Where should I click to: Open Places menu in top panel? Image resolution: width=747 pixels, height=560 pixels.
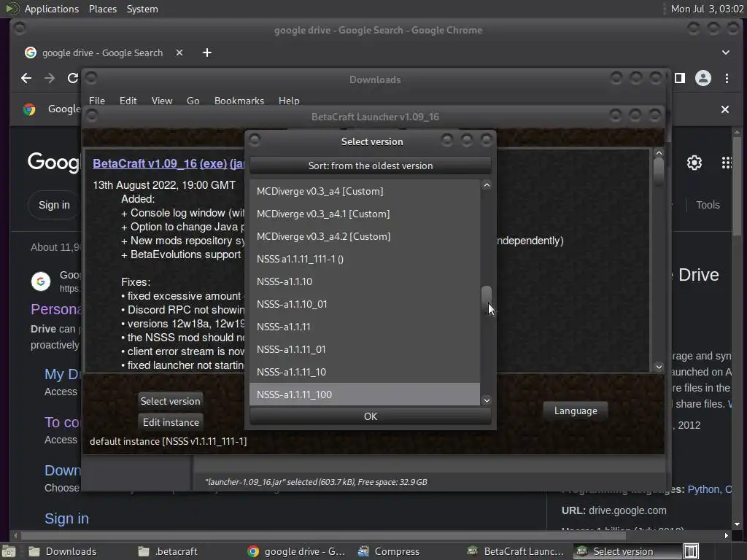click(102, 9)
